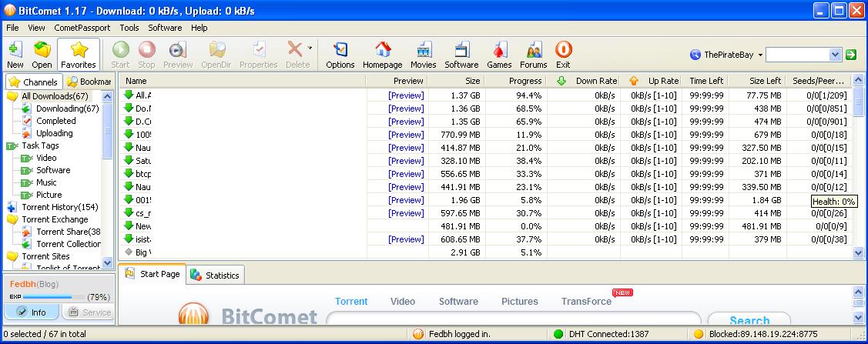Select the Completed tree item
This screenshot has height=344, width=868.
click(56, 121)
